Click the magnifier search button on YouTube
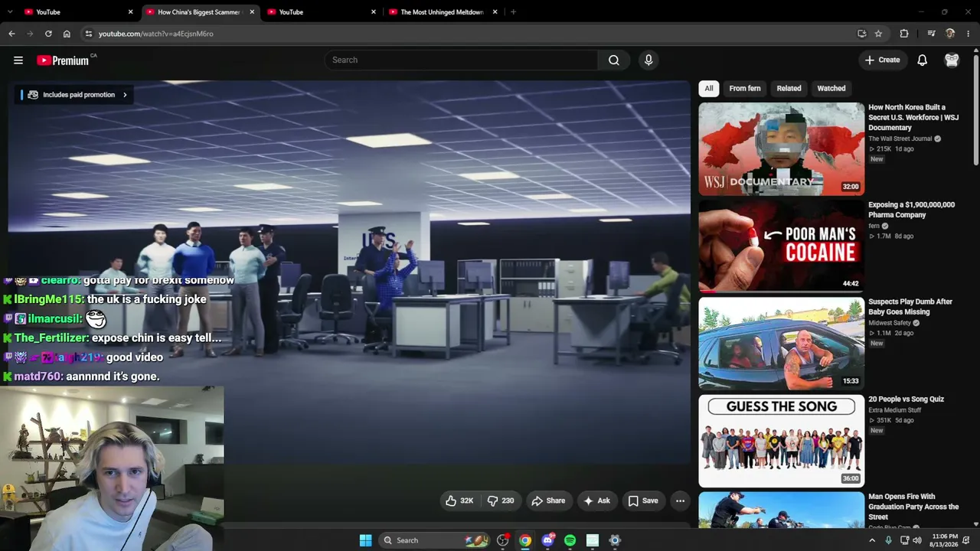The height and width of the screenshot is (551, 980). tap(614, 60)
